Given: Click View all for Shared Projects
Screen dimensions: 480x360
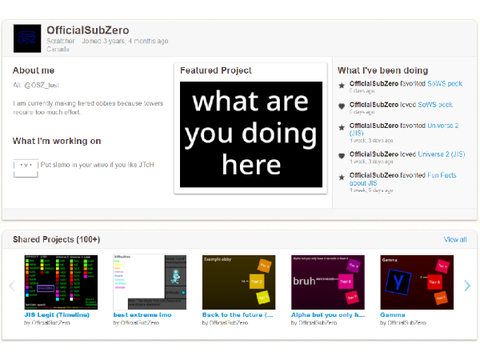Looking at the screenshot, I should click(455, 239).
